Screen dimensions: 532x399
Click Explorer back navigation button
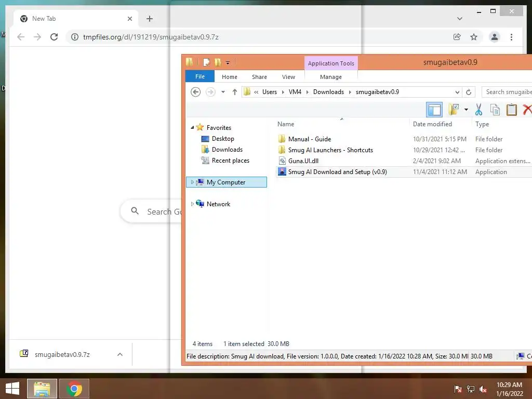(x=195, y=92)
